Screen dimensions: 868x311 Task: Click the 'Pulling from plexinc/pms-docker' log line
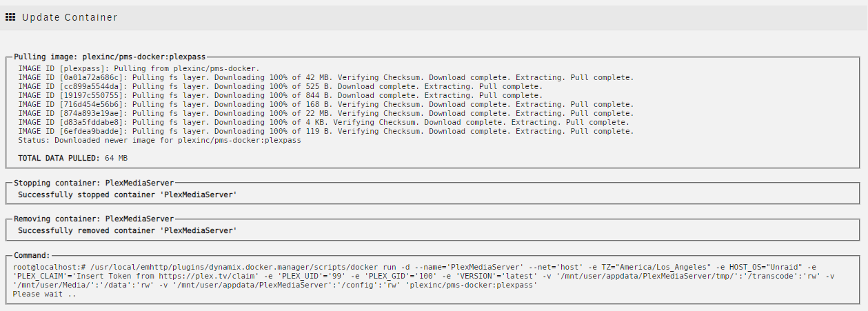click(139, 68)
